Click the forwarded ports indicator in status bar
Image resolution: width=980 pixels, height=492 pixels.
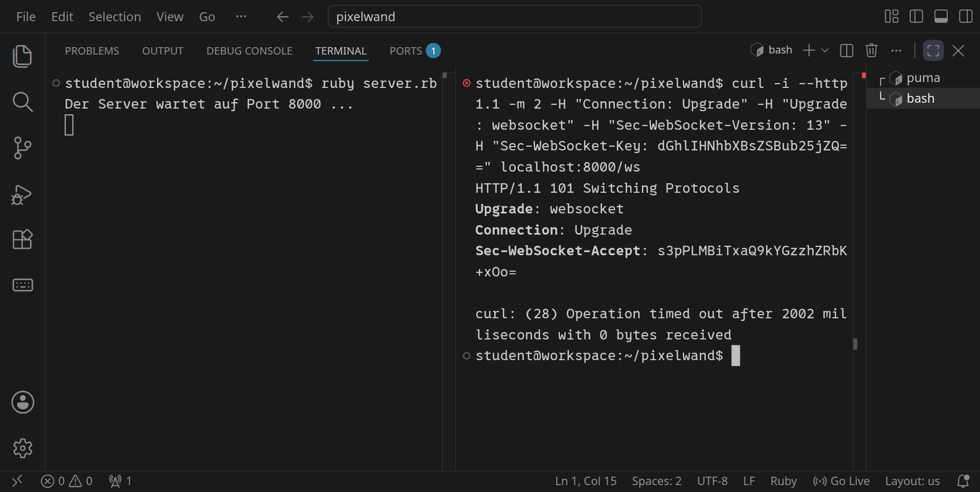120,481
